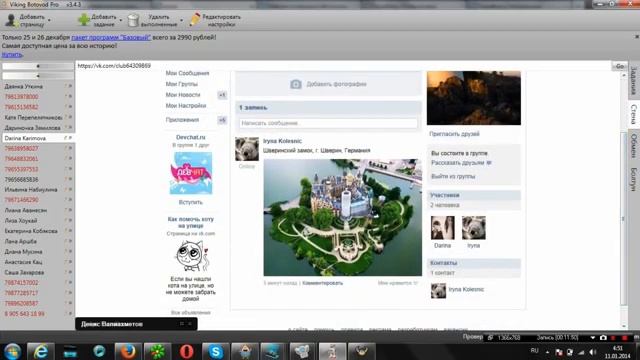Click Выйти из группы link
This screenshot has height=360, width=640.
tap(453, 176)
